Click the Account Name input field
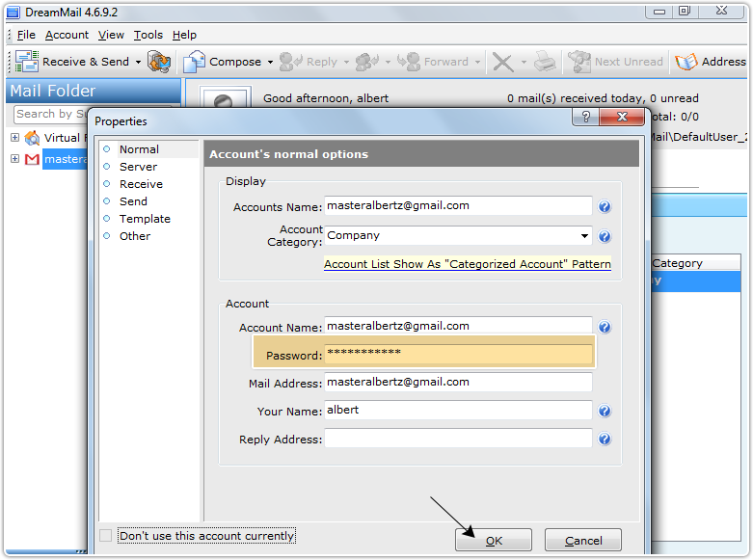The image size is (753, 560). pos(458,326)
